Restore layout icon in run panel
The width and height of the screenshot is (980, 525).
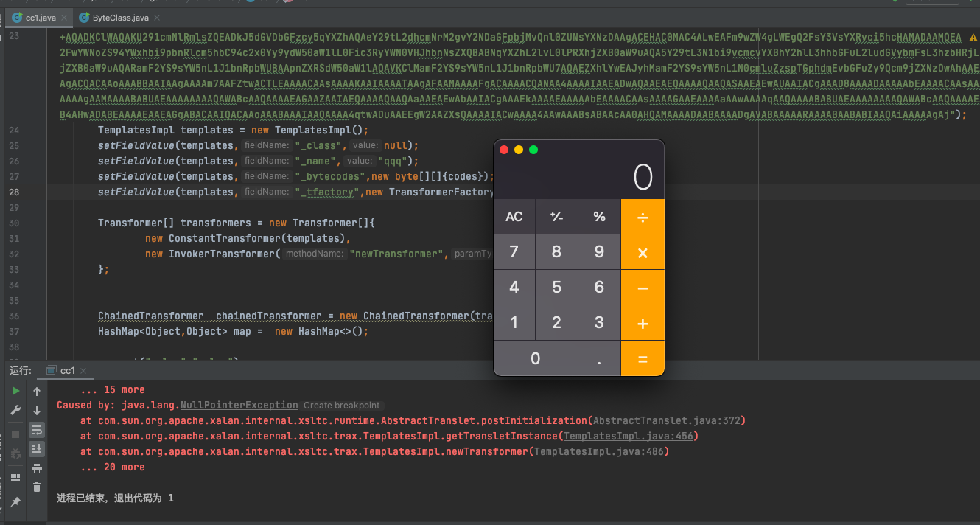[x=15, y=478]
